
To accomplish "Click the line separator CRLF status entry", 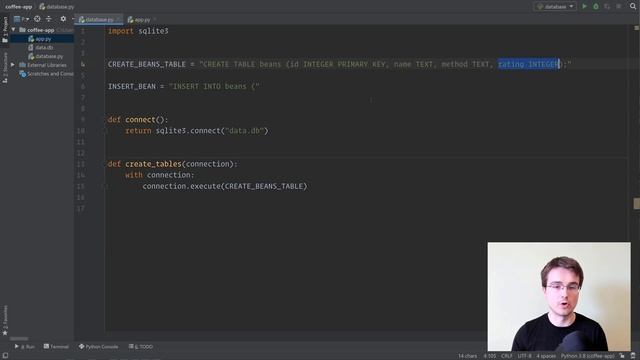I will click(x=507, y=356).
